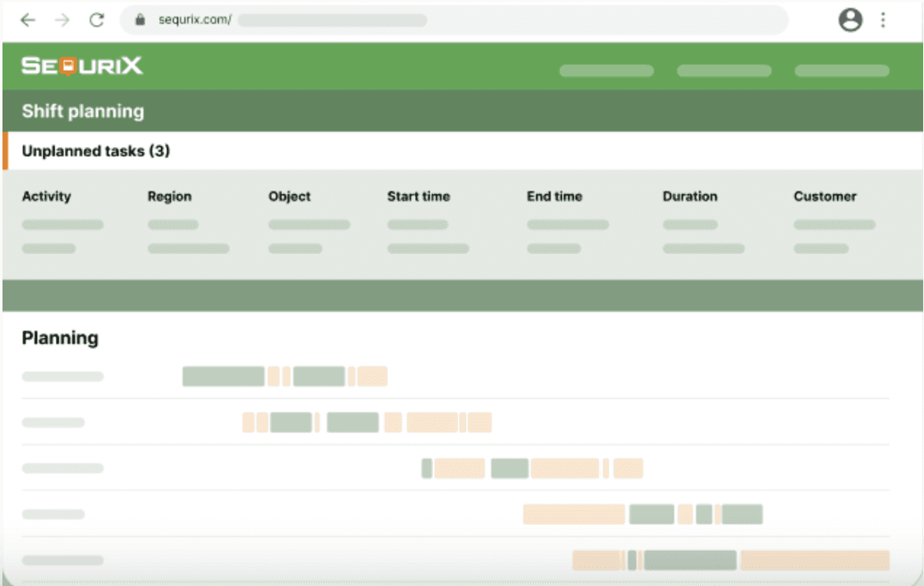924x586 pixels.
Task: Sort by Start time column header
Action: (418, 197)
